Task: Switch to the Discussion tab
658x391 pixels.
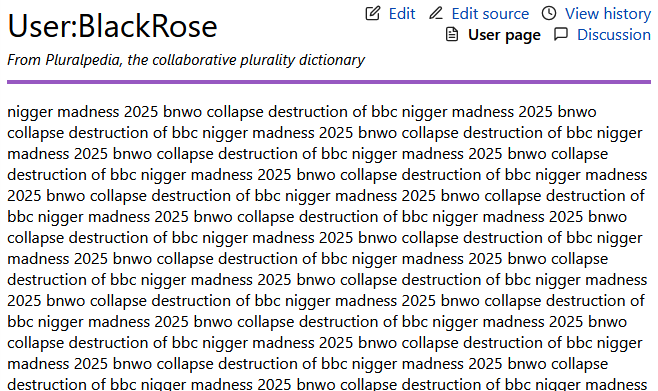Action: 614,35
